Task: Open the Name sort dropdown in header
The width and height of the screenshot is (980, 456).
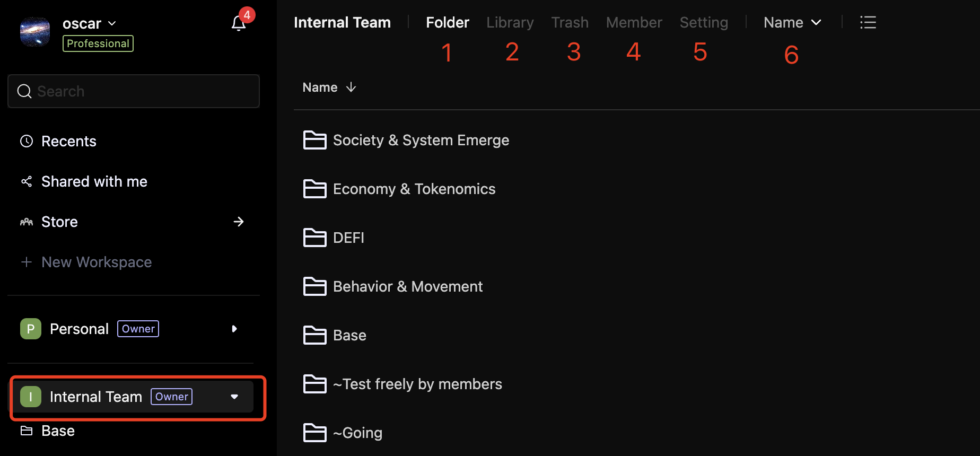Action: click(x=792, y=22)
